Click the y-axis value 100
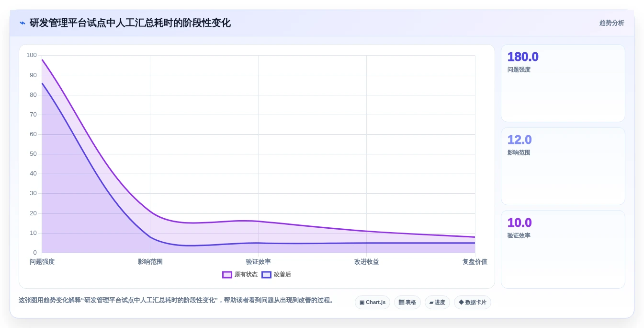 (x=32, y=55)
